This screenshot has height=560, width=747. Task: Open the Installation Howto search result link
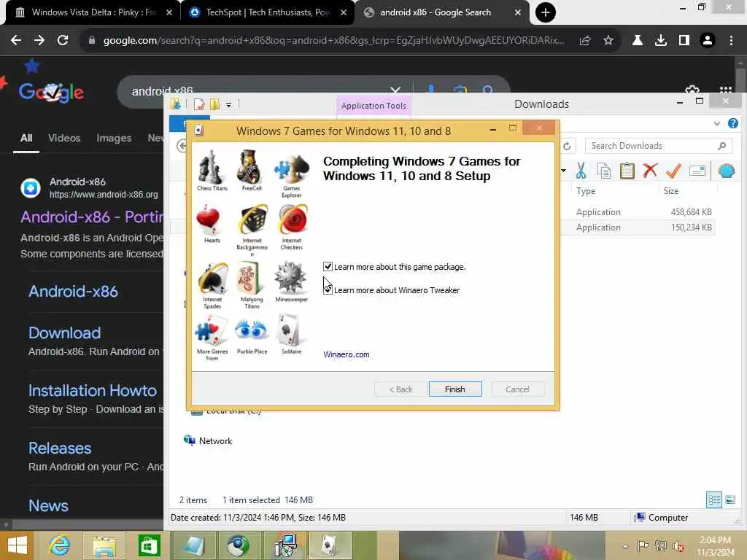[93, 391]
